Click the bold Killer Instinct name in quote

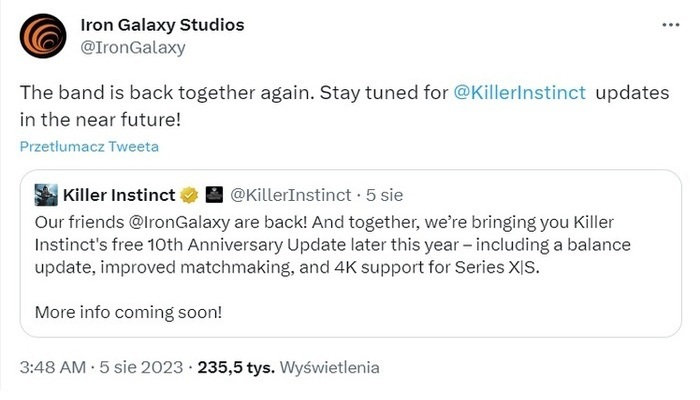click(120, 193)
